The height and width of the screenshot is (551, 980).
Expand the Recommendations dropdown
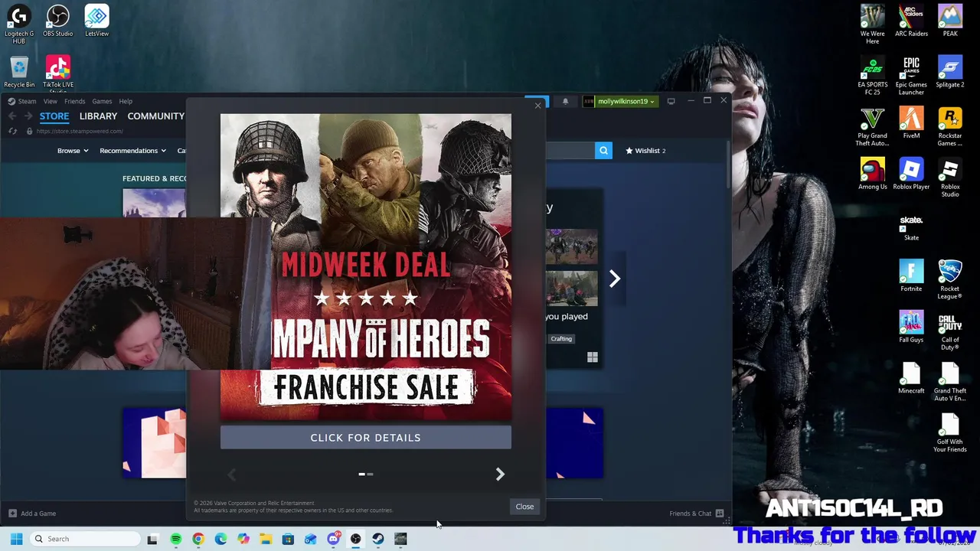click(x=132, y=151)
